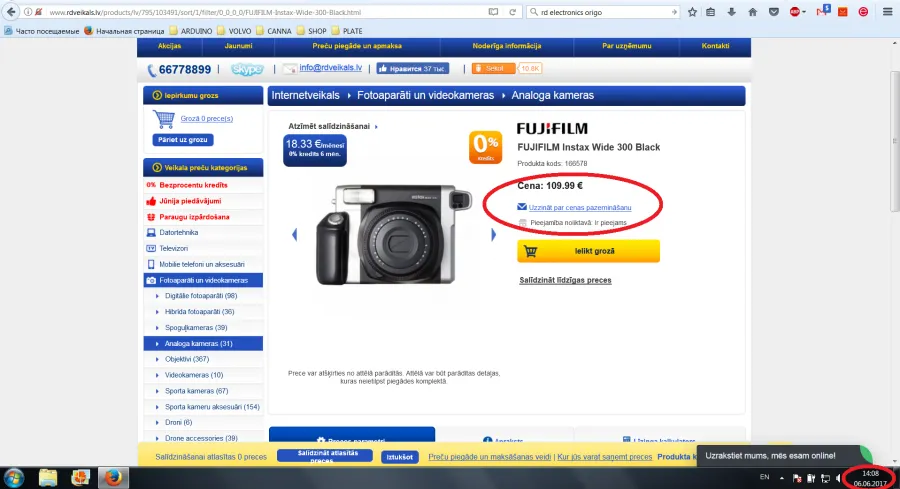This screenshot has width=900, height=489.
Task: Click Salīdzināt atlasītās preces button
Action: (x=327, y=456)
